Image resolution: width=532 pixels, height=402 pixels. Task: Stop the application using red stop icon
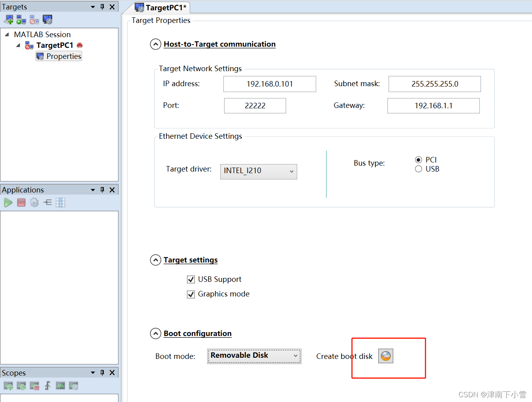pyautogui.click(x=21, y=202)
